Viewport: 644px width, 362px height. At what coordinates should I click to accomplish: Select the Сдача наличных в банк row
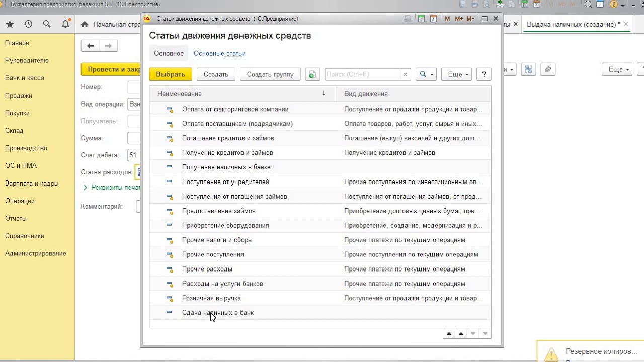pyautogui.click(x=320, y=313)
